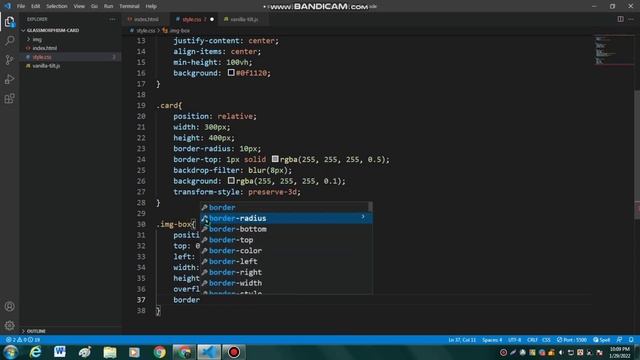Click the Port : 5500 Live Server status

[x=572, y=340]
